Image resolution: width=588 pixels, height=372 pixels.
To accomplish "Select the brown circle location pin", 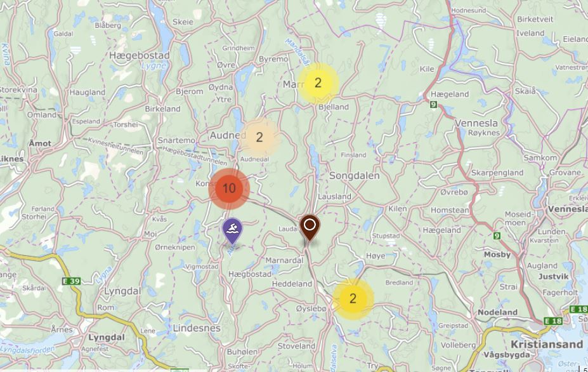I will [x=310, y=227].
